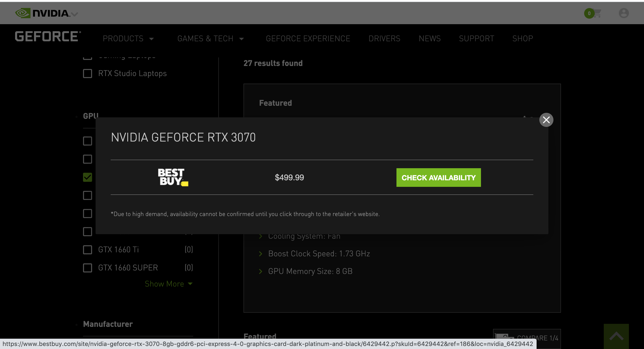Go to Drivers page
The width and height of the screenshot is (644, 349).
[x=384, y=39]
